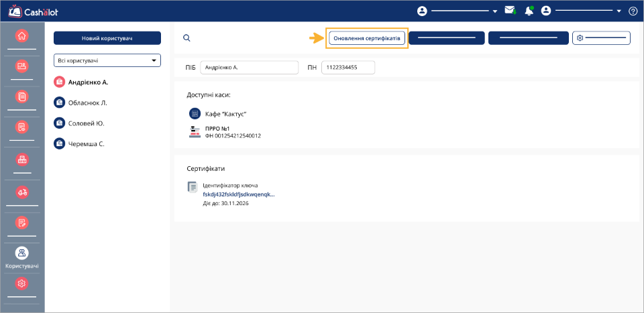This screenshot has height=313, width=644.
Task: Click the first account avatar in header
Action: click(x=422, y=11)
